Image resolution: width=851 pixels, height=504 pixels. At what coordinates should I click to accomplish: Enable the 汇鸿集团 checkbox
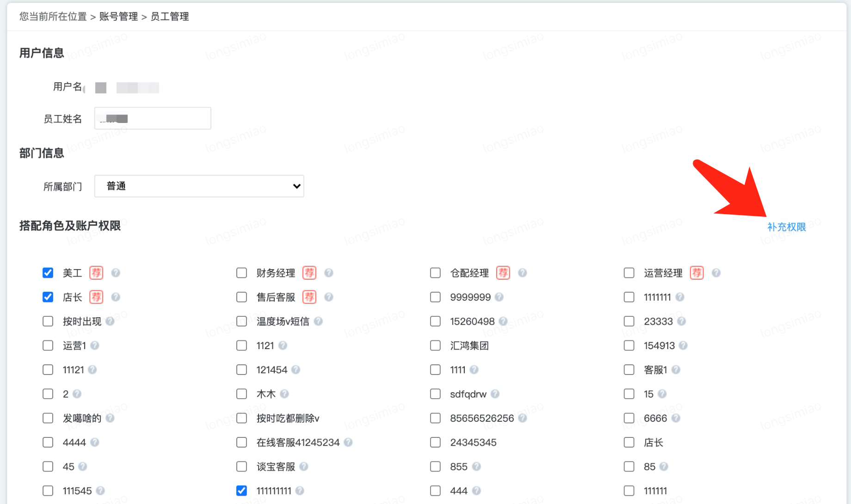435,345
